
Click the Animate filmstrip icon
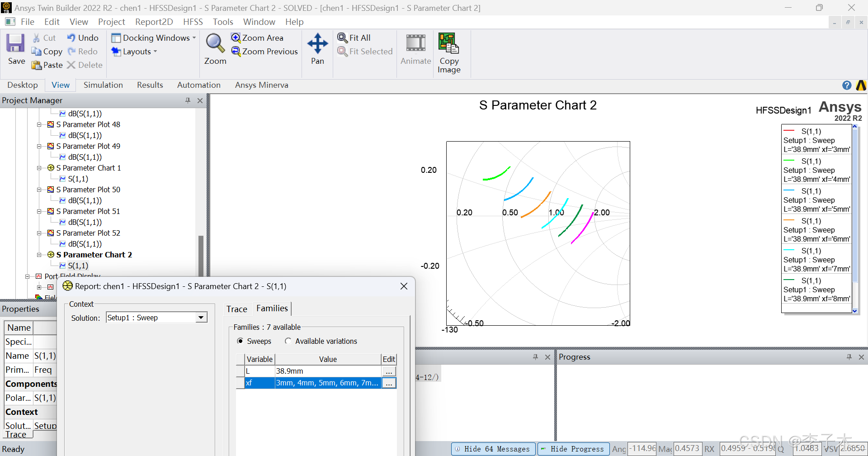415,43
